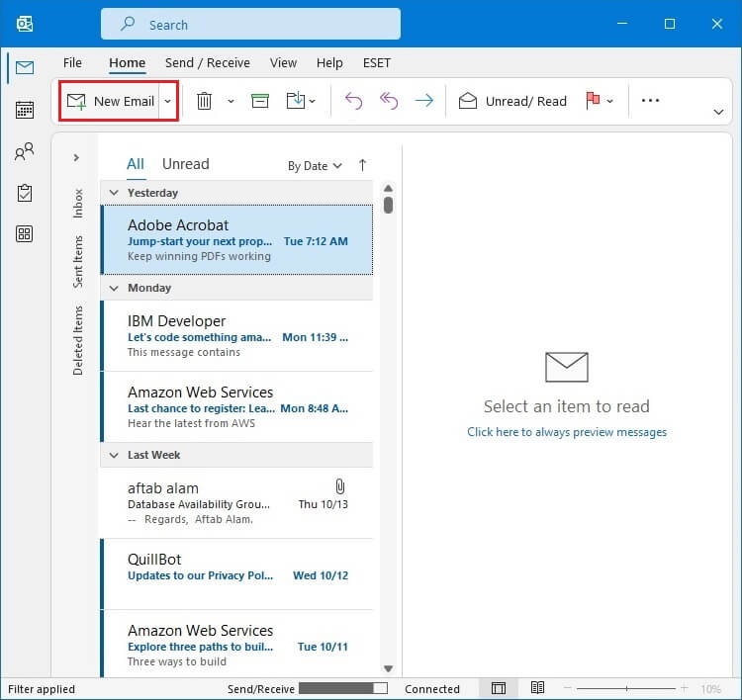This screenshot has width=742, height=700.
Task: Click the zoom percentage value
Action: tap(710, 689)
